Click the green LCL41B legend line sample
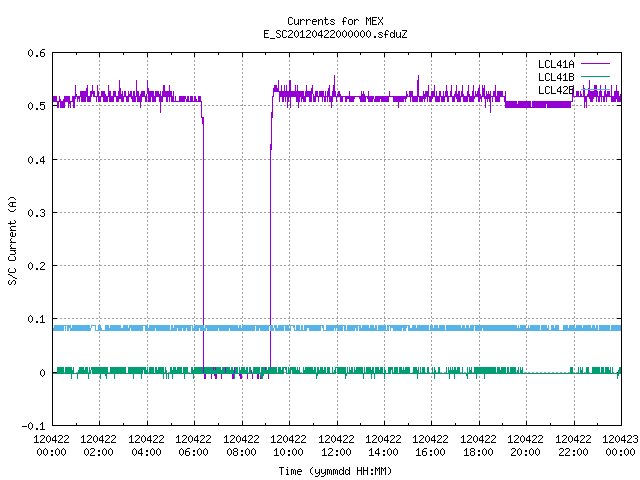640x480 pixels. tap(595, 77)
